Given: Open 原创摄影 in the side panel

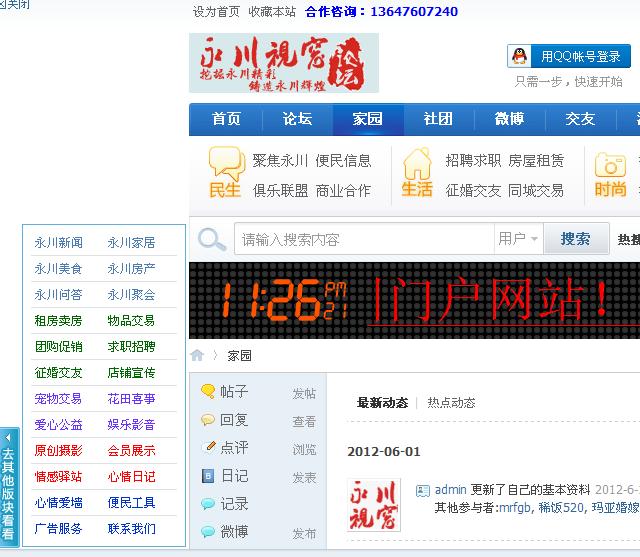Looking at the screenshot, I should click(58, 450).
